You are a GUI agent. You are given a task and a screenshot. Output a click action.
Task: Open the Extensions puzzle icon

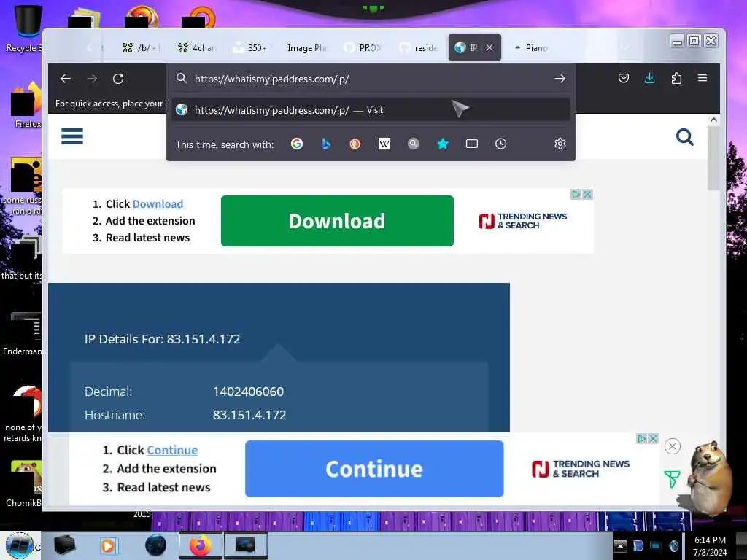[x=676, y=78]
